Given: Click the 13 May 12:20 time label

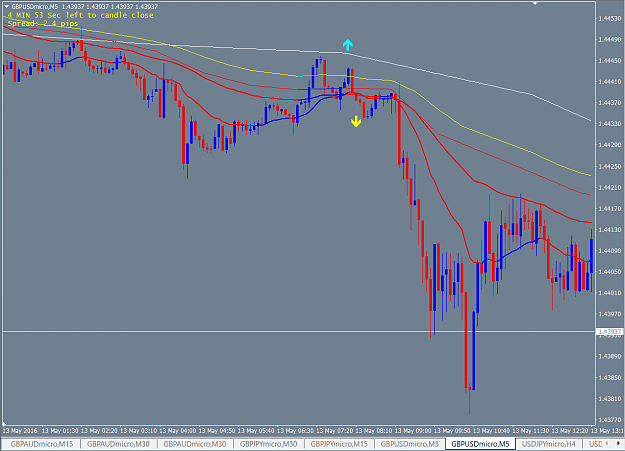Looking at the screenshot, I should tap(570, 431).
